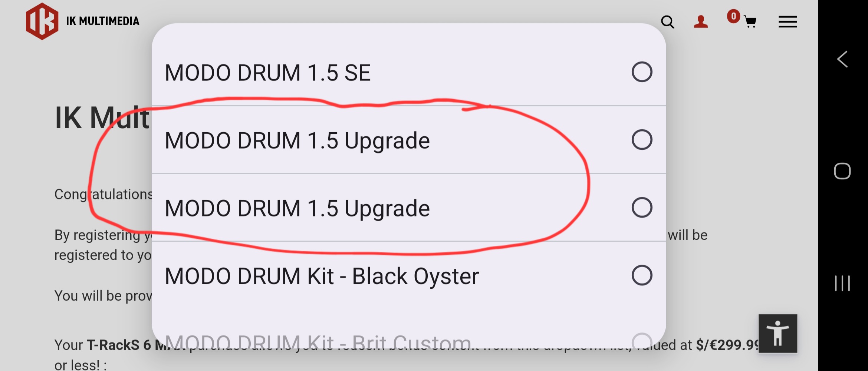
Task: Pick the MODO DRUM Kit - Brit Custom entry
Action: [318, 342]
